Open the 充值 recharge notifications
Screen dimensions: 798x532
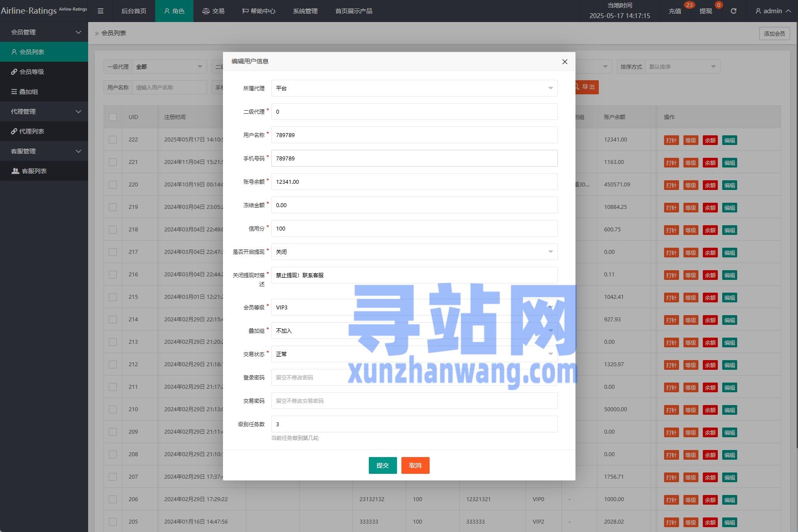pos(675,11)
